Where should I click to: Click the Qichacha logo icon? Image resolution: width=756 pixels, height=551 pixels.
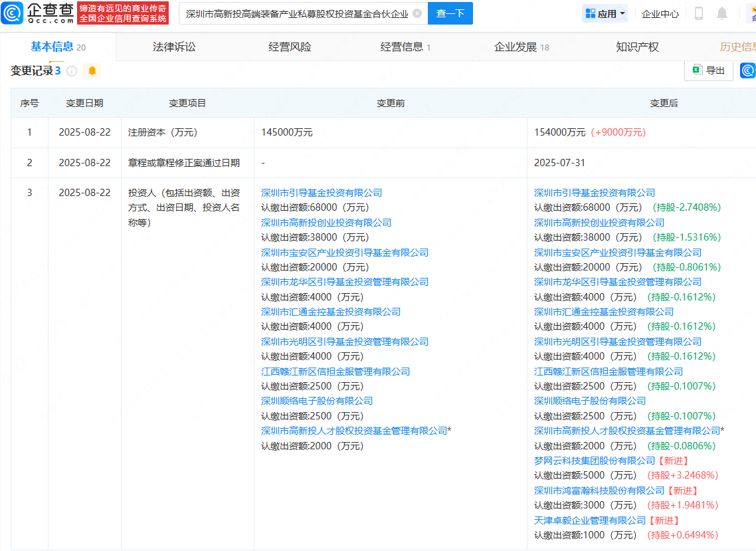point(13,13)
